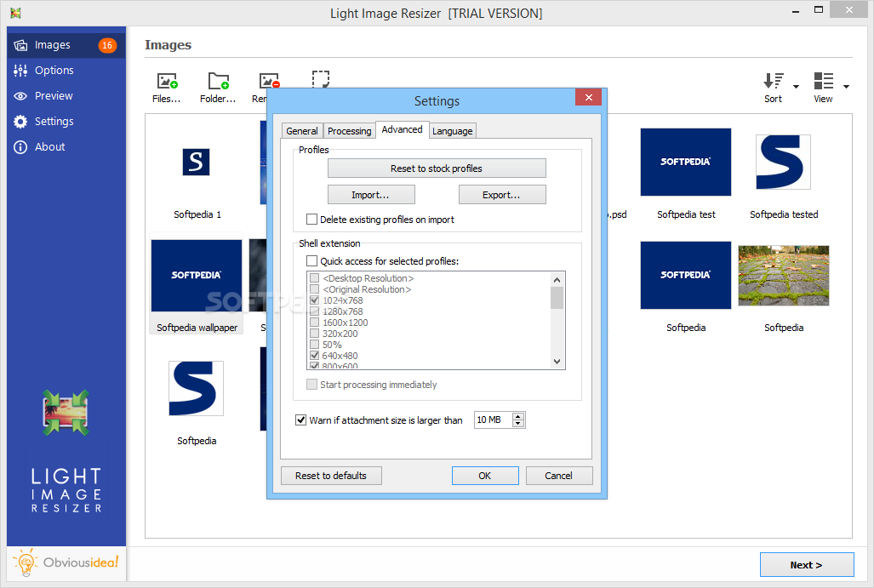Click the Sort icon
Viewport: 874px width, 588px height.
pyautogui.click(x=773, y=88)
